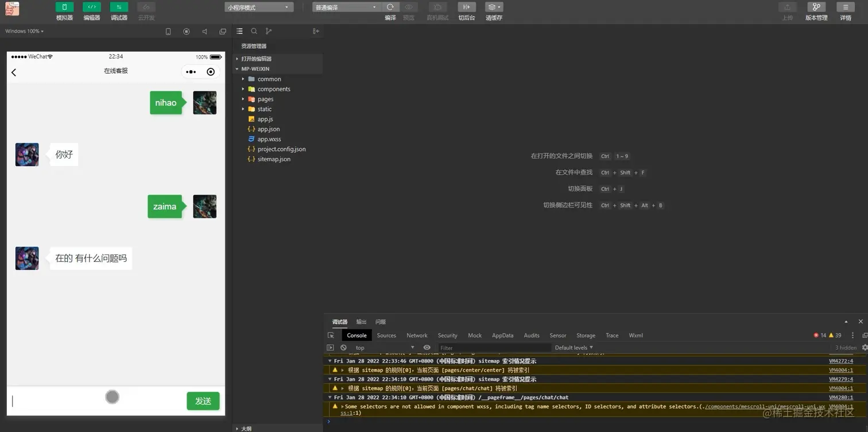Viewport: 868px width, 432px height.
Task: Switch to the 调试器 panel tab
Action: point(340,322)
